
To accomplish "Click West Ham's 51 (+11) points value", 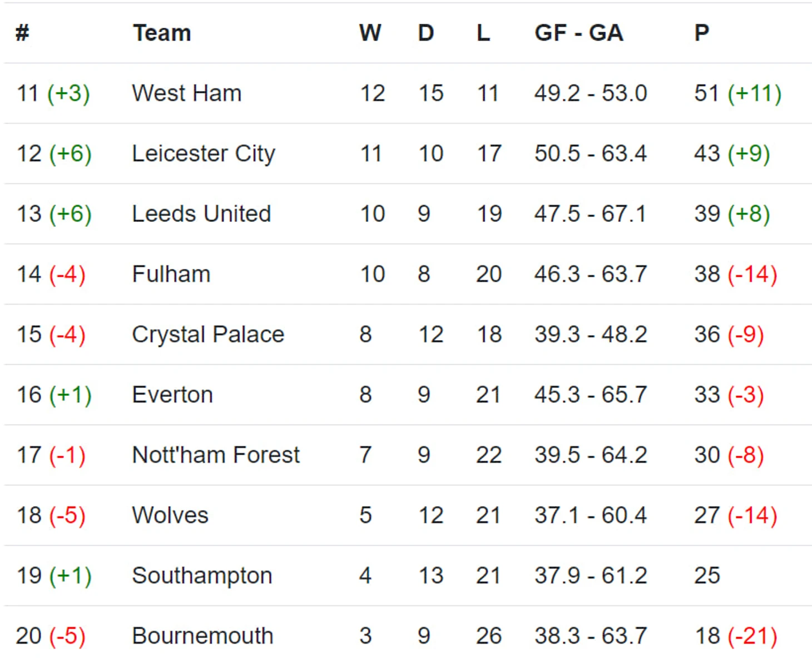I will [x=737, y=93].
